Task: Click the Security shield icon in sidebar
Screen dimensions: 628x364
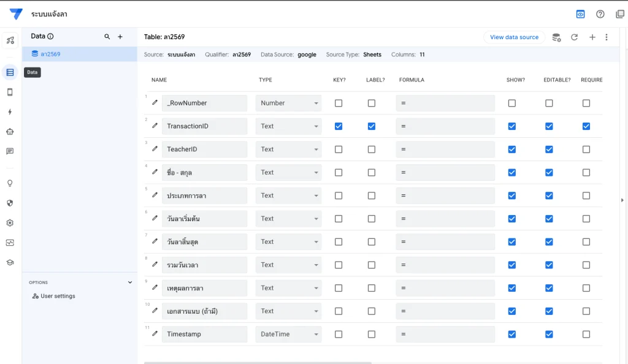Action: (x=10, y=203)
